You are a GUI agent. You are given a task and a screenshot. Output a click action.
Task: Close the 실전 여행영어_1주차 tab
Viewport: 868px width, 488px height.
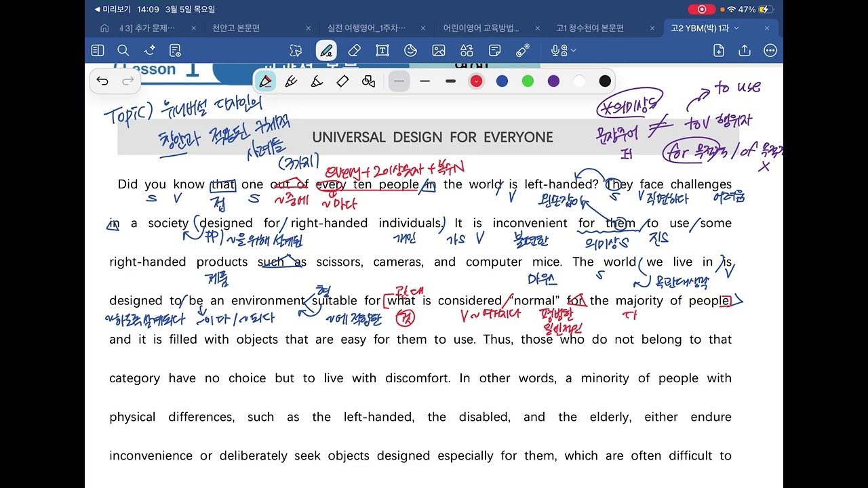click(x=422, y=28)
